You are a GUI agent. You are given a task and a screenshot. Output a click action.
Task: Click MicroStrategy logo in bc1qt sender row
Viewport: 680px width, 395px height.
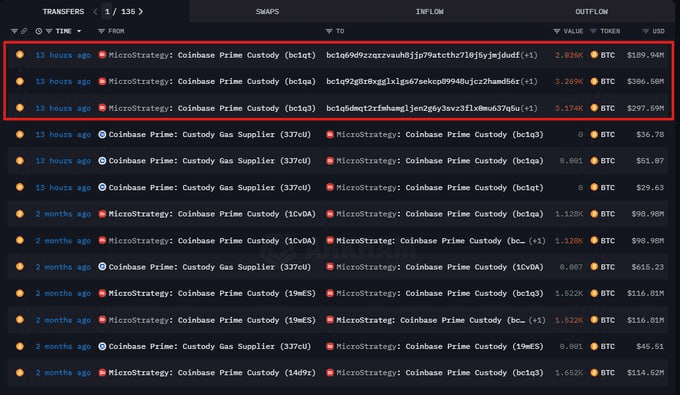tap(102, 55)
